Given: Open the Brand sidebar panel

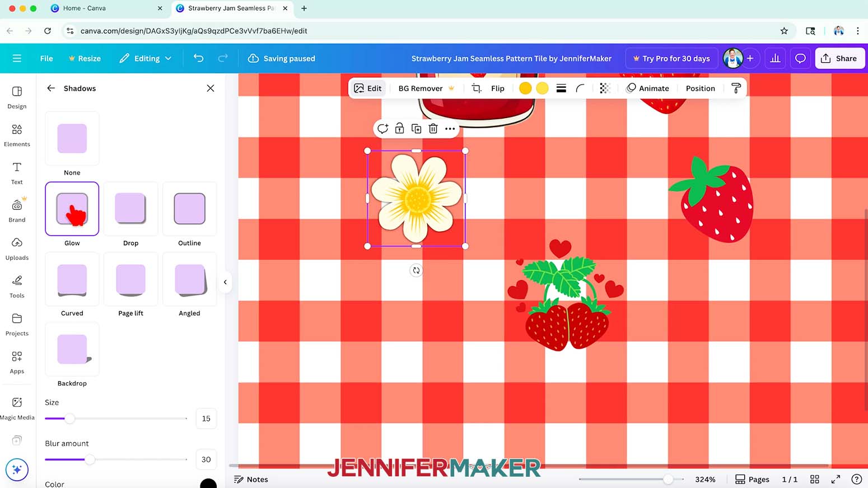Looking at the screenshot, I should pos(17,211).
